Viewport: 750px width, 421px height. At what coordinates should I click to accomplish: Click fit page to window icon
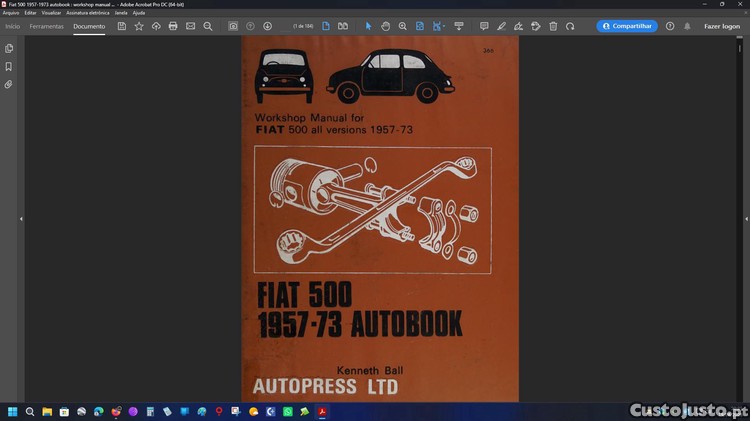(419, 26)
